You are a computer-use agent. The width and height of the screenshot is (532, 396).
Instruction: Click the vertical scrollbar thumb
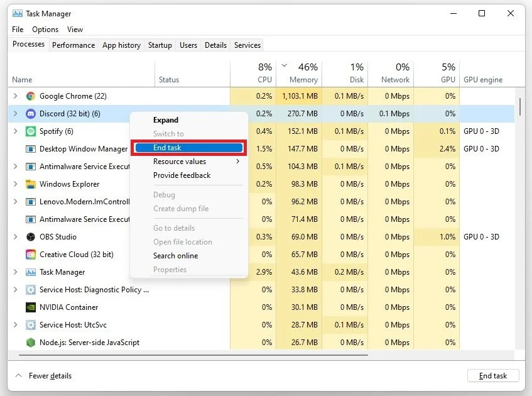pos(520,107)
